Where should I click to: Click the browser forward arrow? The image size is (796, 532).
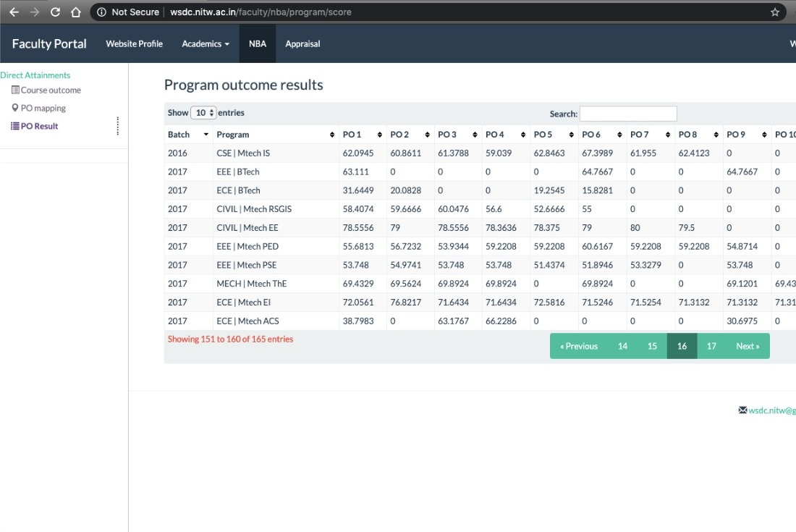pyautogui.click(x=35, y=12)
